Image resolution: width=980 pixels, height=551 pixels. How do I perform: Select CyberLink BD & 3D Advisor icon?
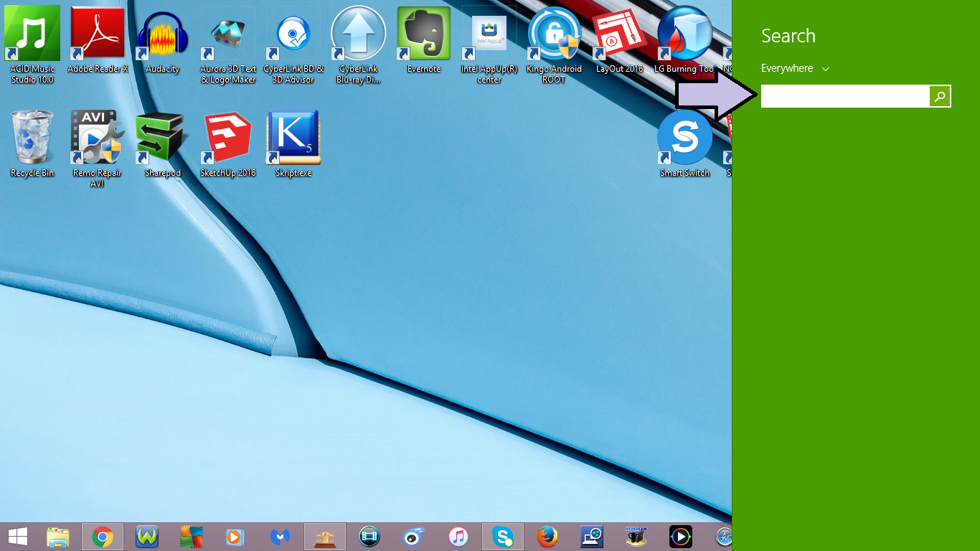pyautogui.click(x=293, y=44)
